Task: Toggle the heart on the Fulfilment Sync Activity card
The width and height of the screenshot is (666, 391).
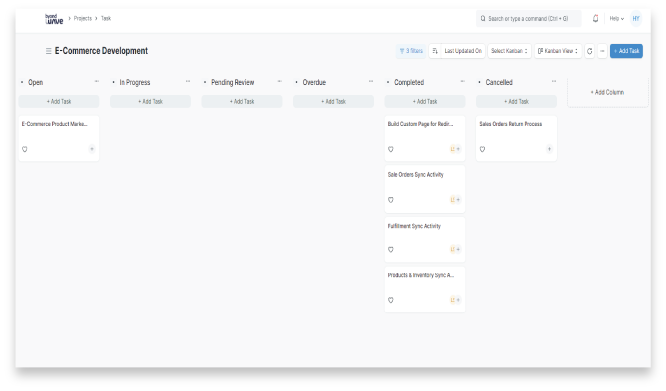Action: [391, 250]
